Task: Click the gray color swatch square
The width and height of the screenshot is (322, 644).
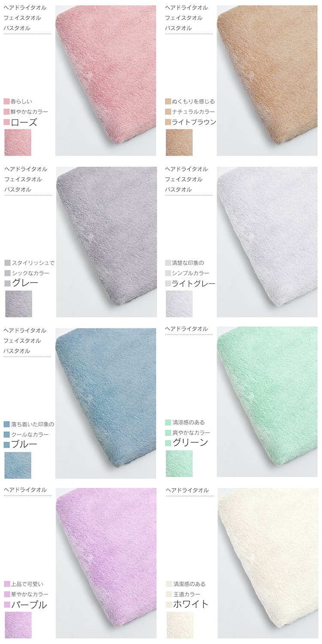Action: [x=18, y=304]
